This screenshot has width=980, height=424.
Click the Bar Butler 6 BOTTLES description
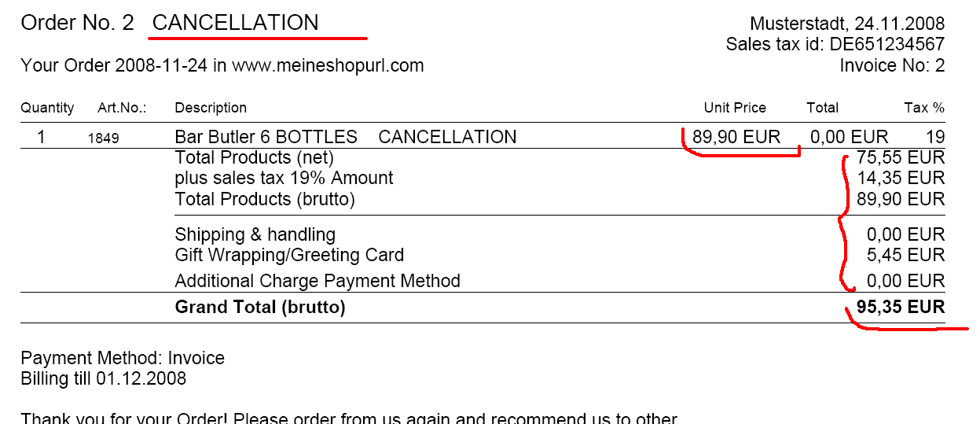point(266,138)
